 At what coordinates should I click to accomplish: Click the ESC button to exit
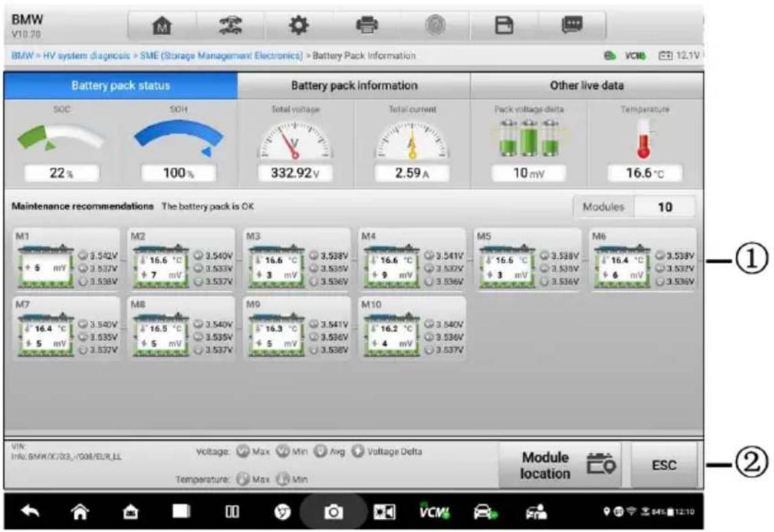click(x=664, y=465)
